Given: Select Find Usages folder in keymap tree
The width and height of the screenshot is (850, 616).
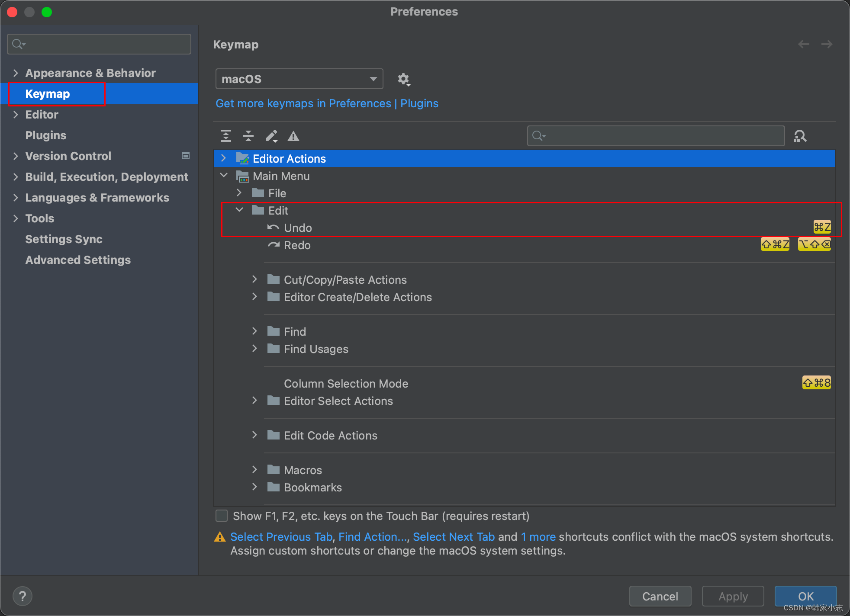Looking at the screenshot, I should 316,349.
